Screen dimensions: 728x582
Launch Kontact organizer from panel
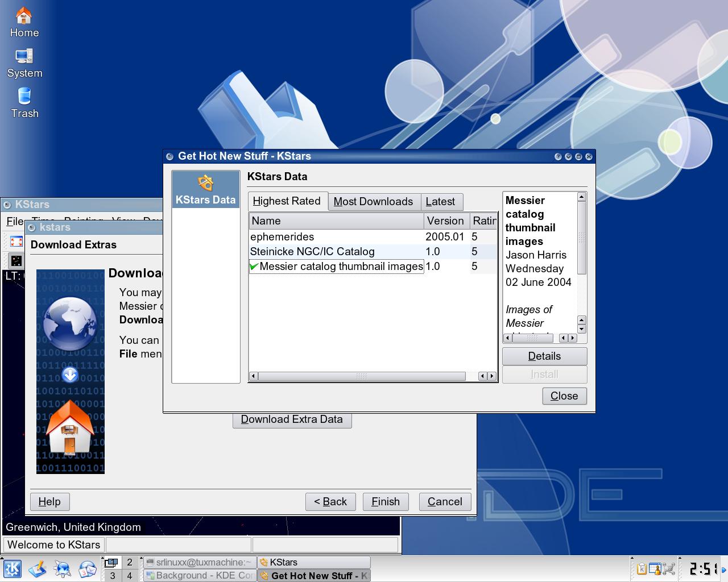[88, 569]
